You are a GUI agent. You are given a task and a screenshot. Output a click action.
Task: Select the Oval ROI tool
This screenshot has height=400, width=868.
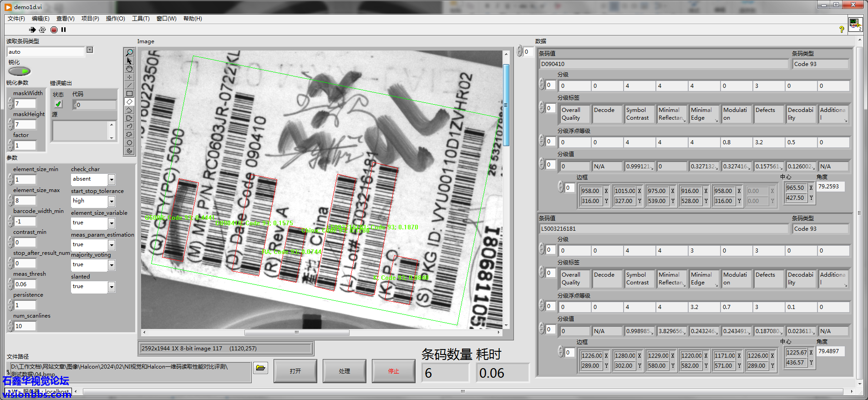pos(129,142)
